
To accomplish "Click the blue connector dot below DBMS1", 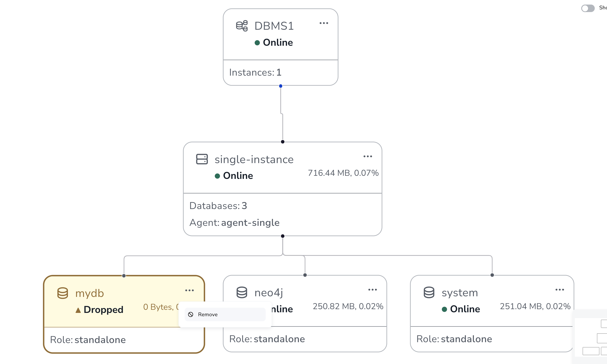I will coord(281,86).
